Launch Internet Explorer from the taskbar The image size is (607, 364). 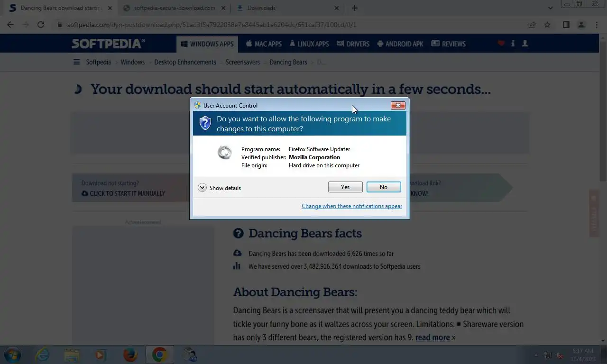coord(43,355)
